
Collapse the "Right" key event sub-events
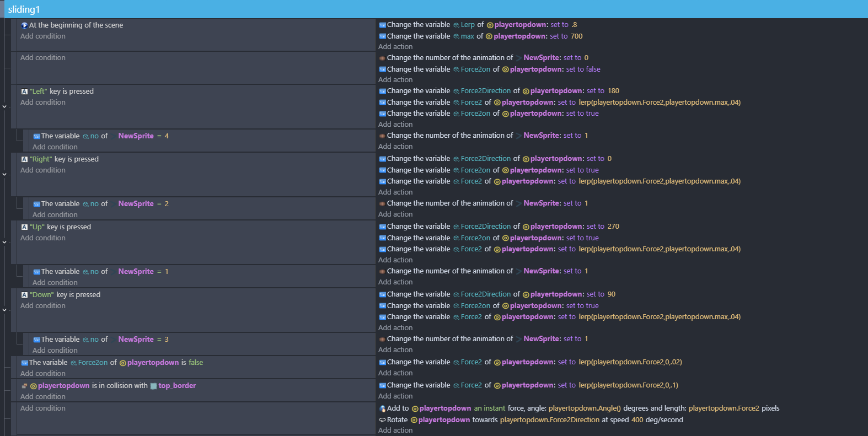[4, 174]
